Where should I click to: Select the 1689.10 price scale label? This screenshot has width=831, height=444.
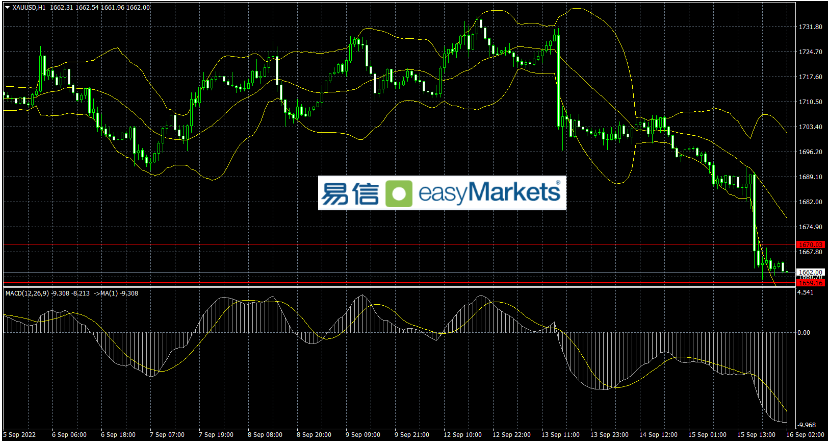[810, 176]
